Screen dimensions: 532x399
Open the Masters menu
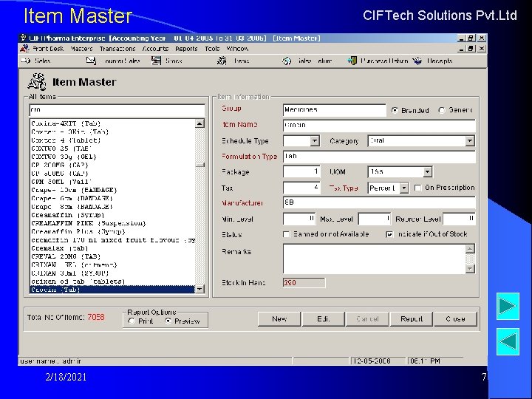(x=81, y=49)
